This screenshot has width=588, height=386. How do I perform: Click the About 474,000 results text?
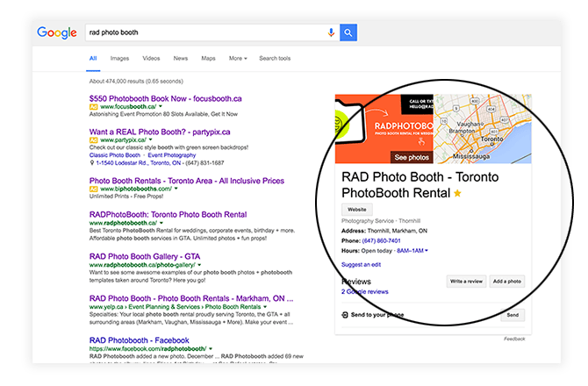[x=136, y=82]
